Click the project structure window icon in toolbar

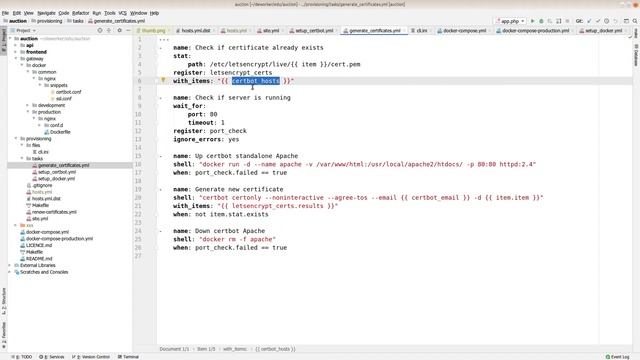click(x=626, y=21)
